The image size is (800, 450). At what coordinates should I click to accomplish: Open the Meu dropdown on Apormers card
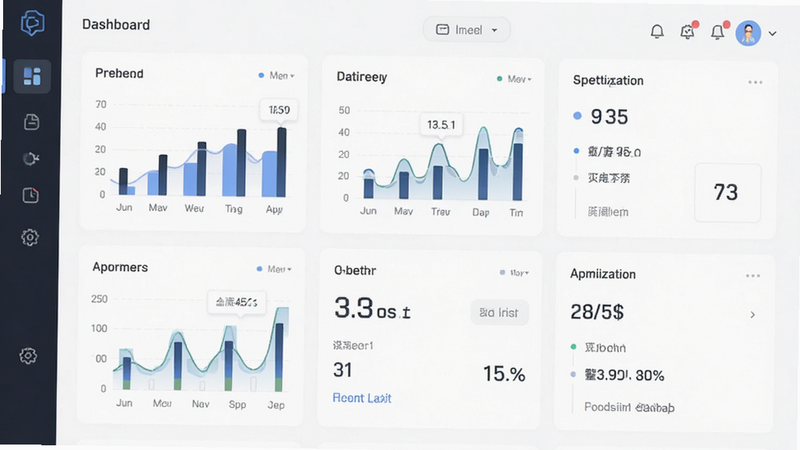coord(274,269)
